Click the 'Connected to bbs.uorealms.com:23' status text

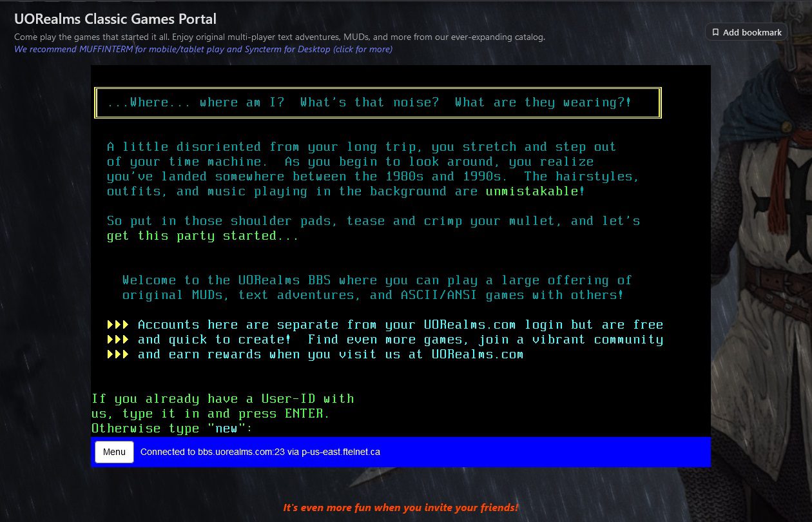pos(260,452)
